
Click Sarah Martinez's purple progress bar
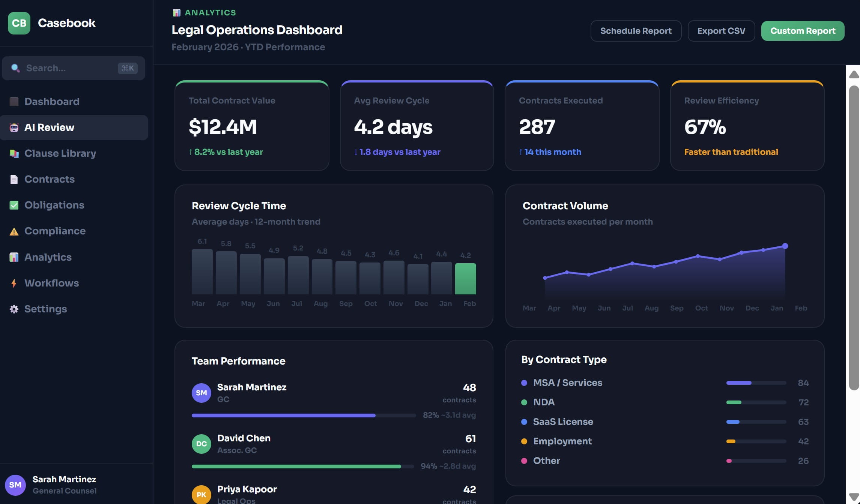[x=283, y=415]
